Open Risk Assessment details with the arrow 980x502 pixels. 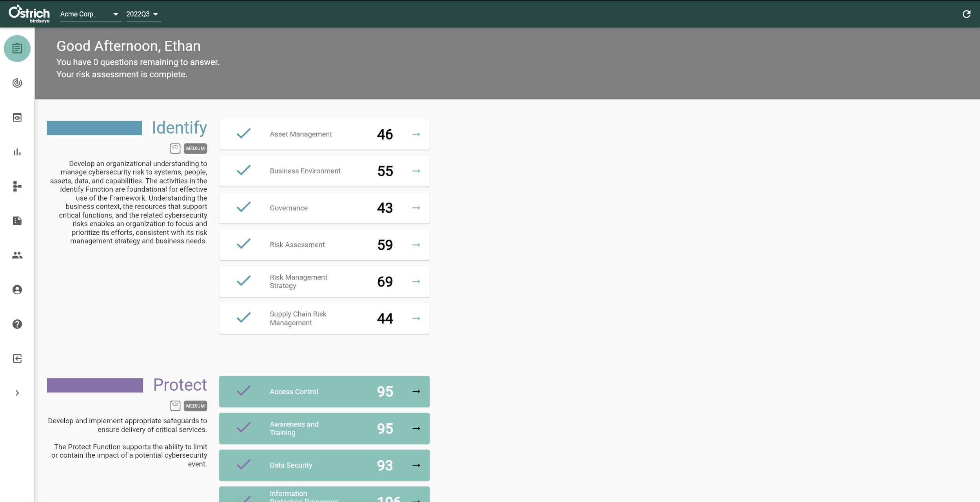pos(416,245)
